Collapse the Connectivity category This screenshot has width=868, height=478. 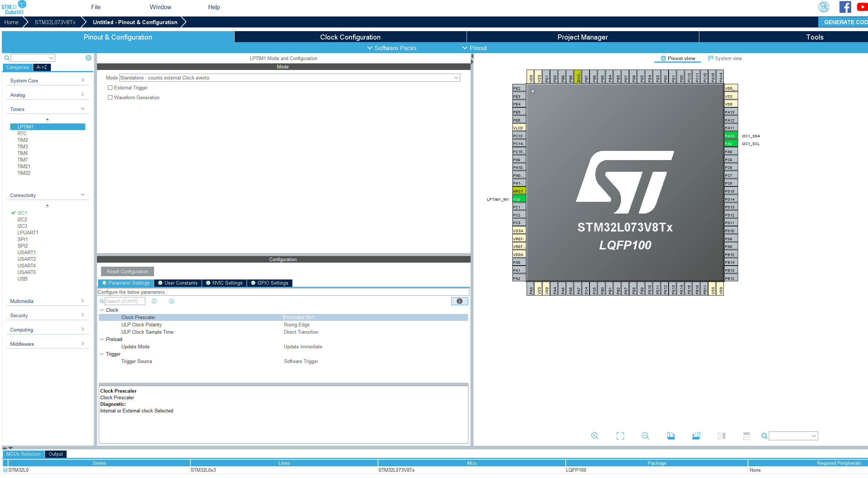point(48,195)
